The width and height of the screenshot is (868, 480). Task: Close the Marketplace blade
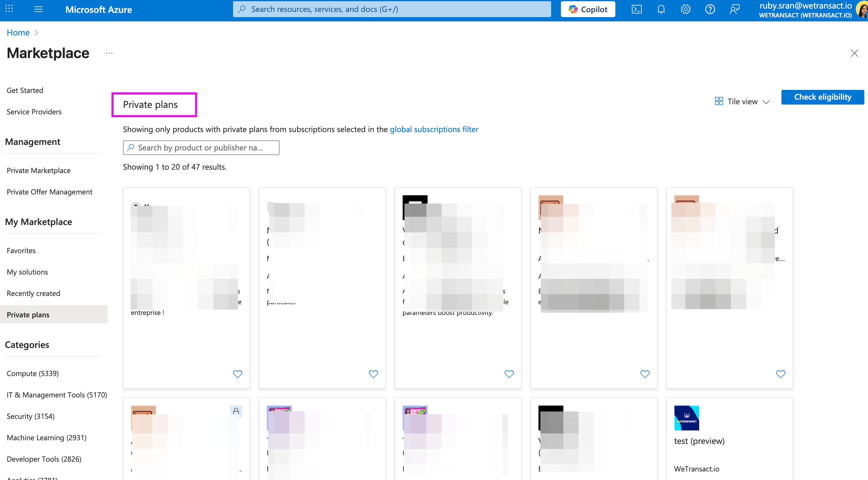[x=854, y=53]
